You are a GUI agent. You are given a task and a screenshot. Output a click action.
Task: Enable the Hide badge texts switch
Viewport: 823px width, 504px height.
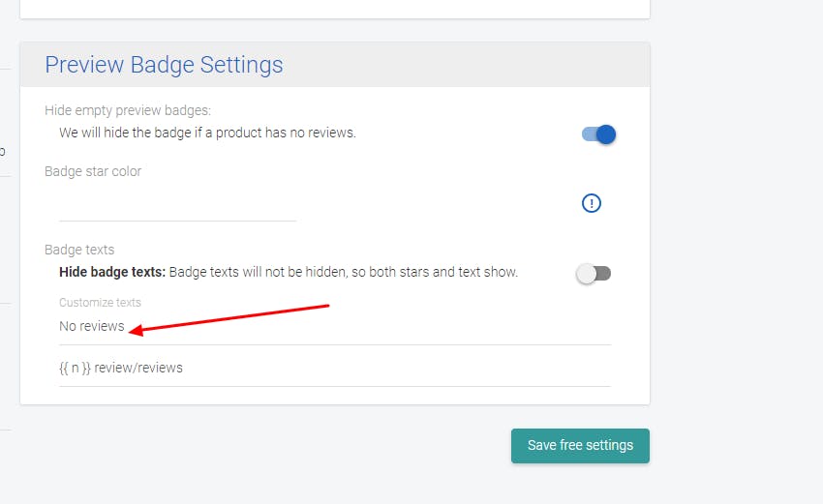[594, 274]
